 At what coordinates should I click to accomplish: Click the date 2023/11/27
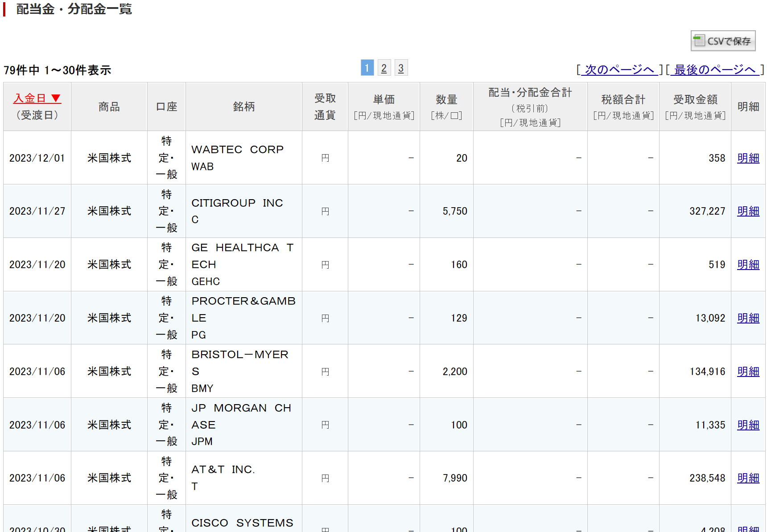(37, 211)
